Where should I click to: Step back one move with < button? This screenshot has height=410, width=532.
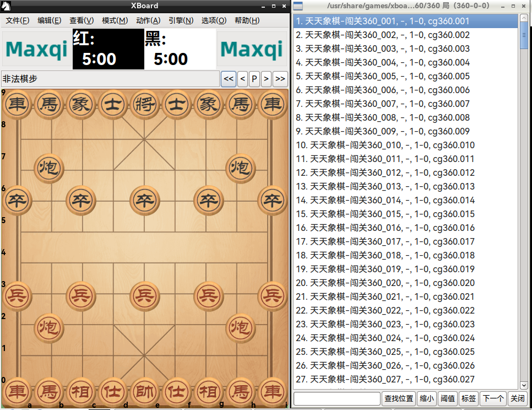(x=242, y=79)
